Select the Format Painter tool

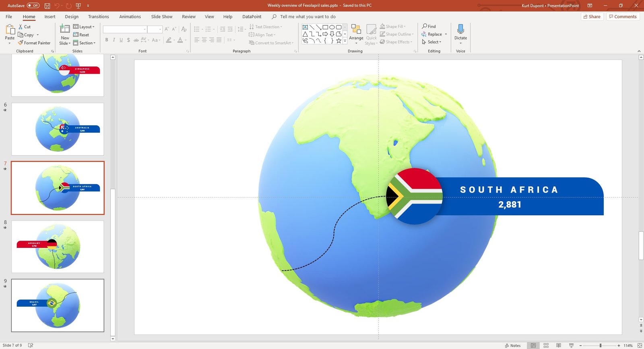[34, 43]
